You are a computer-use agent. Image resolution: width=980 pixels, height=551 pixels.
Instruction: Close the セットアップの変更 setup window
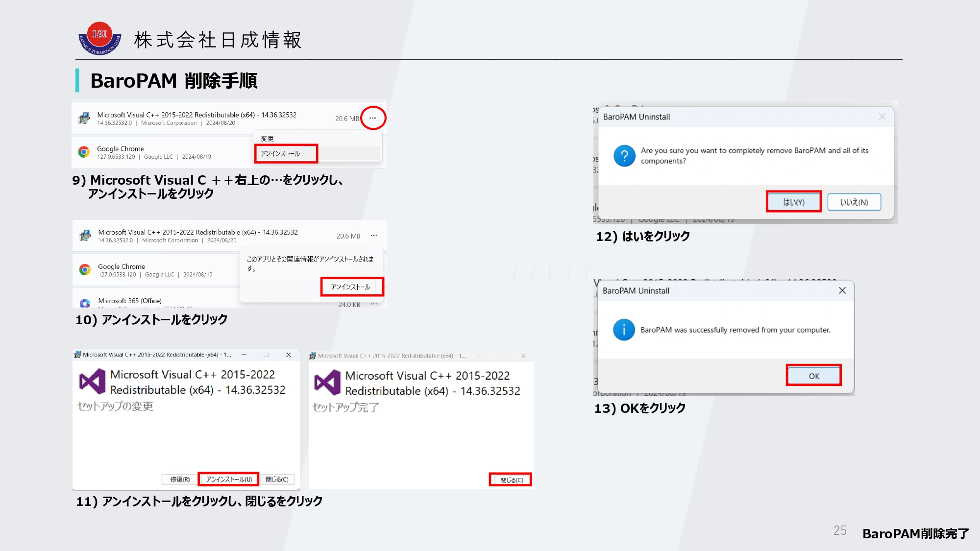point(289,355)
